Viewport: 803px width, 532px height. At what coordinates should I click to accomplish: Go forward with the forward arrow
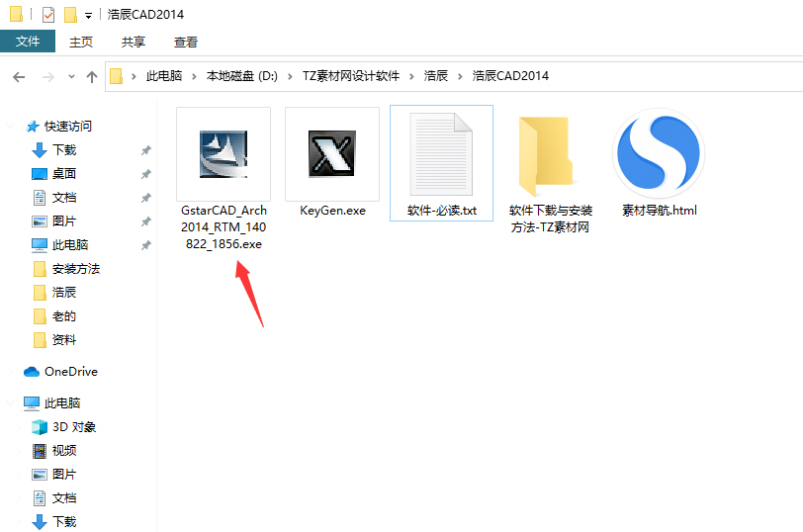(48, 77)
